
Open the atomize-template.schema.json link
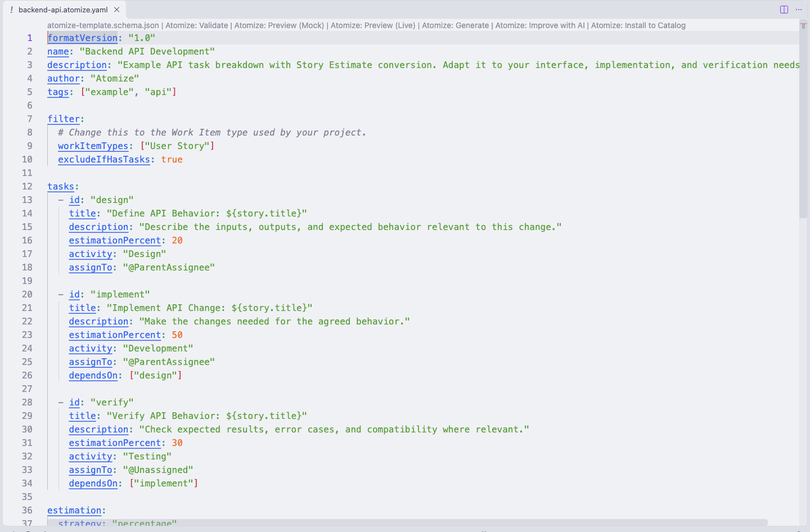[103, 25]
